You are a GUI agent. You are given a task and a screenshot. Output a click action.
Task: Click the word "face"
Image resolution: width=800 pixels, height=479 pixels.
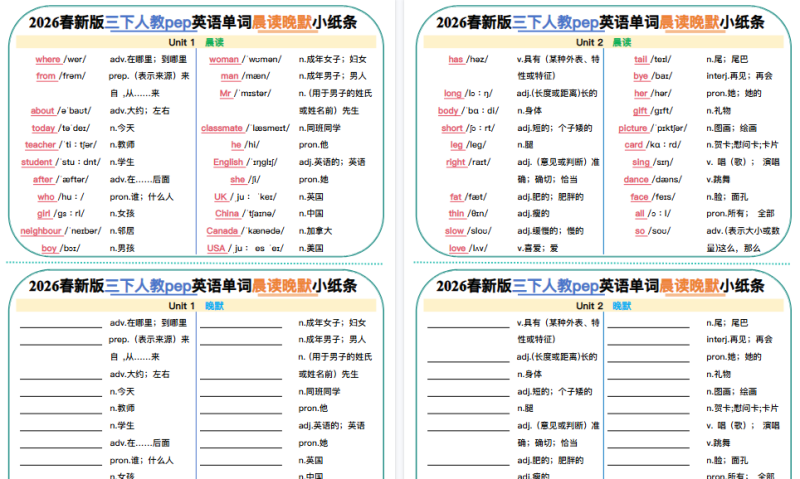coord(639,197)
